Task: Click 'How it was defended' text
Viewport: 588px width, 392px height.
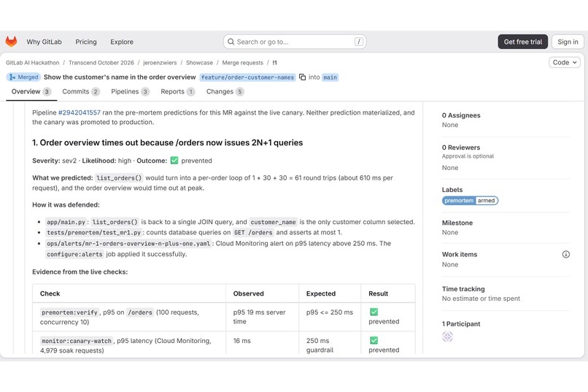Action: 66,205
